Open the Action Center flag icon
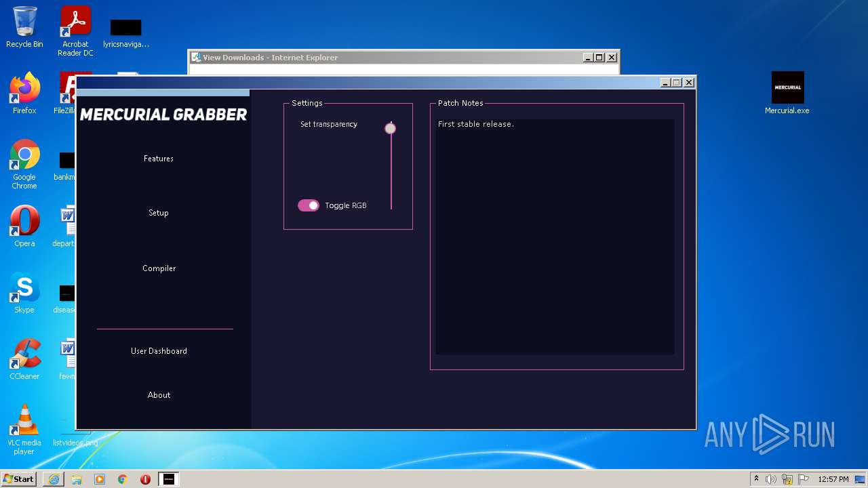 pos(804,479)
